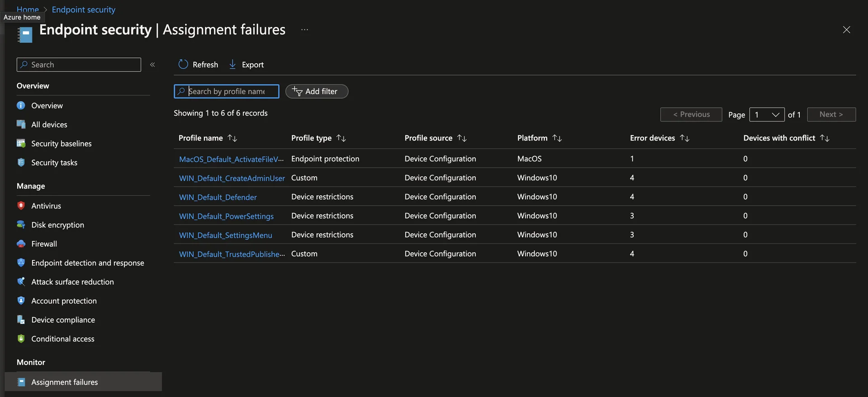The width and height of the screenshot is (868, 397).
Task: Click the Attack surface reduction icon
Action: (21, 282)
